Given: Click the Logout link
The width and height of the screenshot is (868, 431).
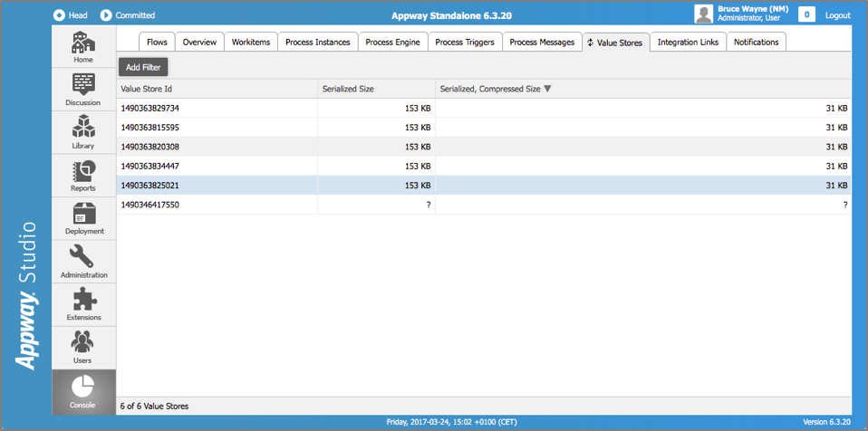Looking at the screenshot, I should point(837,15).
